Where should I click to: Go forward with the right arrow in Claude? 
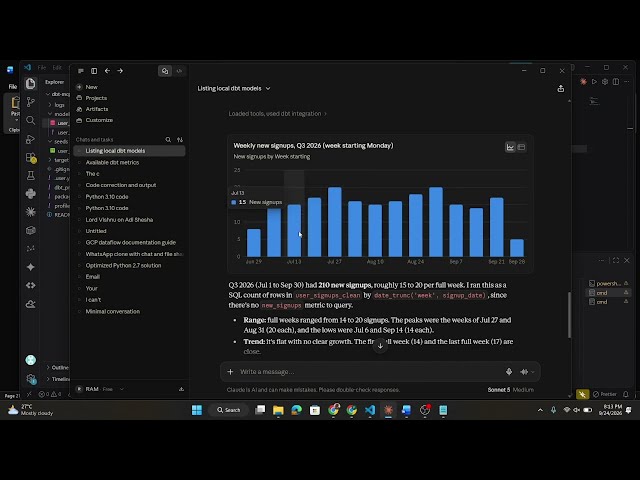click(x=120, y=71)
